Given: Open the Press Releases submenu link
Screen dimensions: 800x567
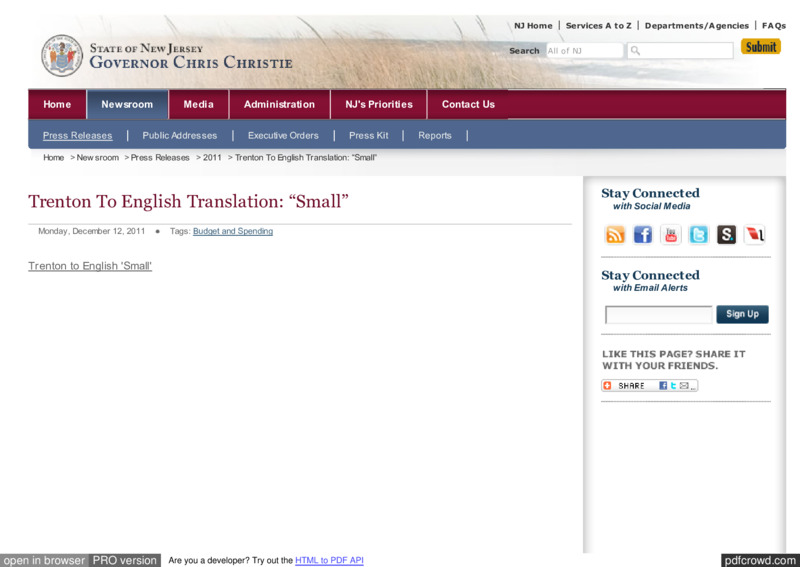Looking at the screenshot, I should pos(78,135).
